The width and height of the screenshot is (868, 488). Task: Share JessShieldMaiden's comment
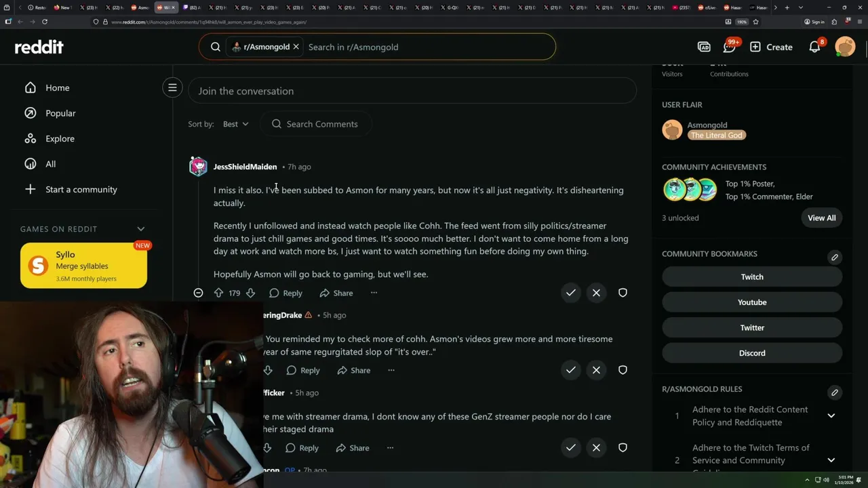(x=336, y=293)
